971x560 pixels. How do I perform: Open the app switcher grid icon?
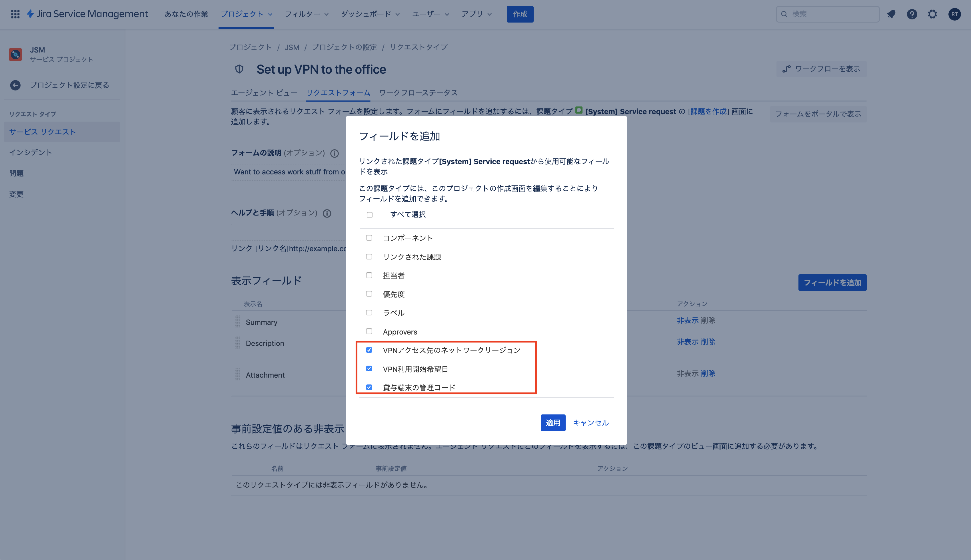click(x=15, y=14)
